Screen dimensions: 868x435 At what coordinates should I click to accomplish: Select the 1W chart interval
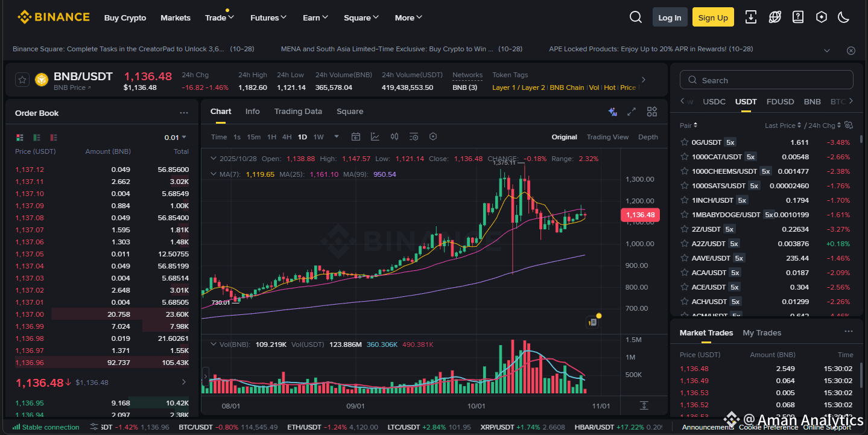[318, 137]
